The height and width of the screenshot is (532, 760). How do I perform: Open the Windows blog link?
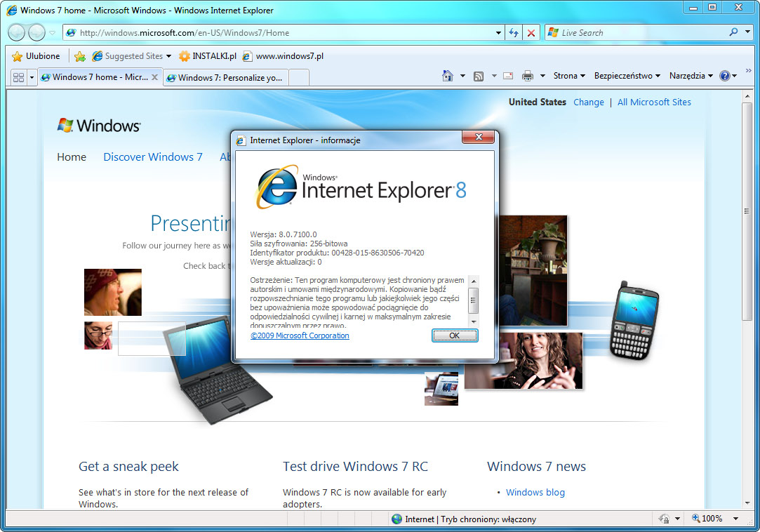point(535,492)
